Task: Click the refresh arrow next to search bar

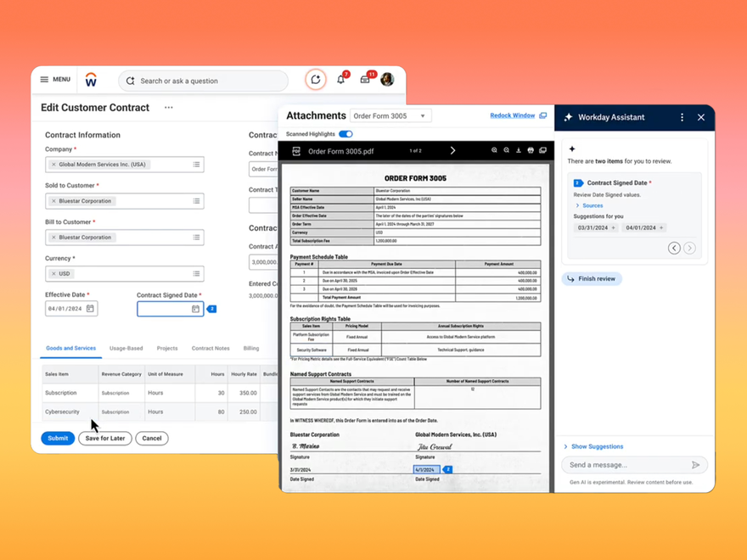Action: pyautogui.click(x=315, y=78)
